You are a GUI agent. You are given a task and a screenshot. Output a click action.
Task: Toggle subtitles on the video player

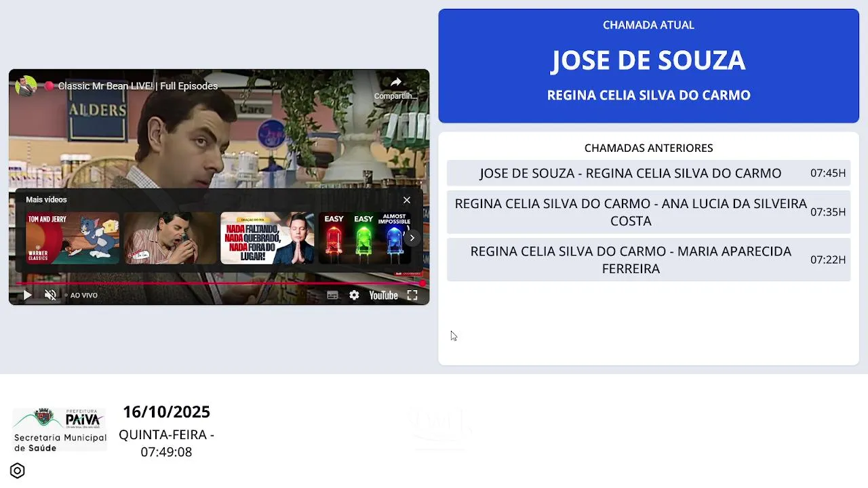332,296
